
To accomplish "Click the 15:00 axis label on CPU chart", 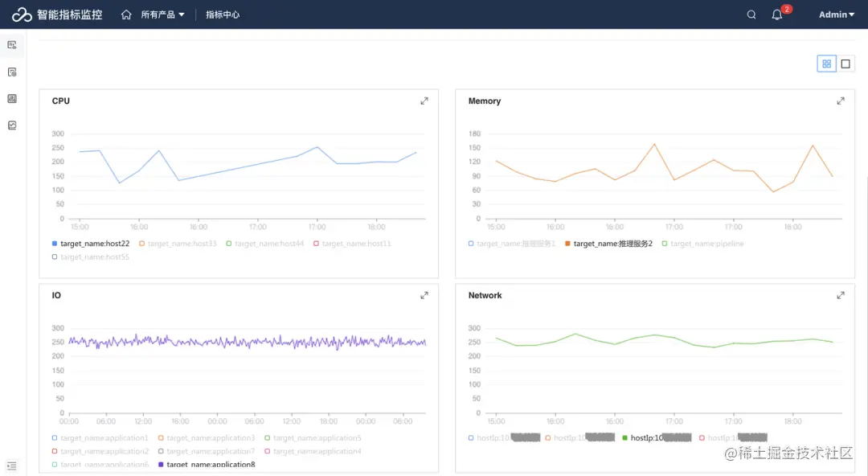I will point(80,228).
